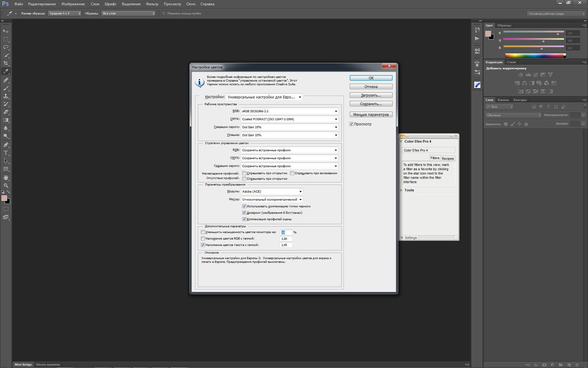Select the Horizontal Type tool
588x368 pixels.
[x=6, y=152]
